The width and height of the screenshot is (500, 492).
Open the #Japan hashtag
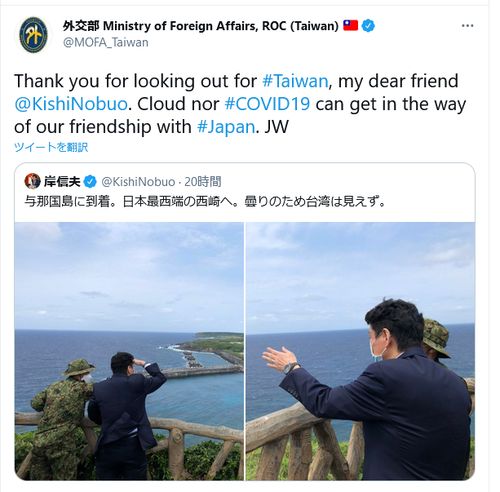(226, 127)
